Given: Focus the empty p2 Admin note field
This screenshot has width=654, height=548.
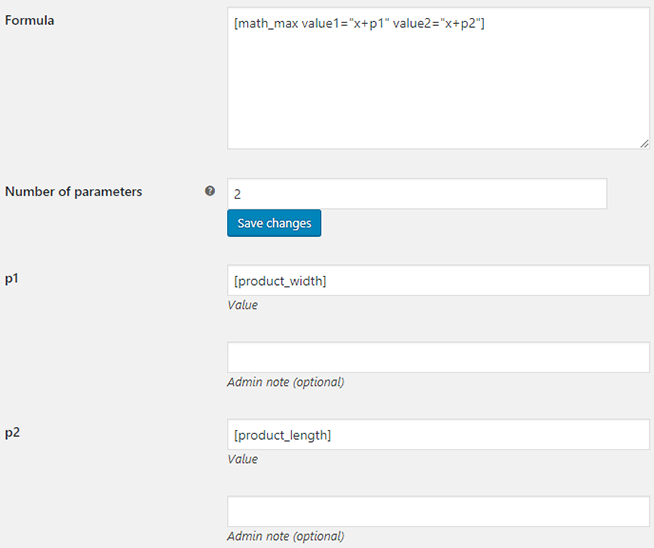Looking at the screenshot, I should [438, 512].
